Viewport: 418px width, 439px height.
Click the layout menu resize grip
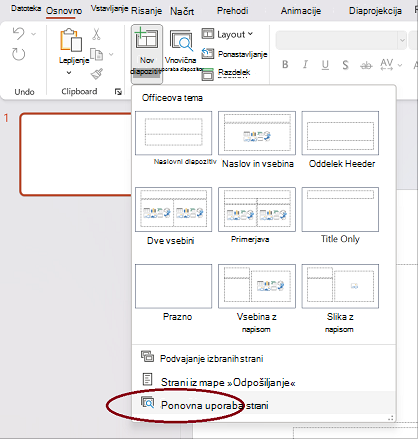(391, 417)
